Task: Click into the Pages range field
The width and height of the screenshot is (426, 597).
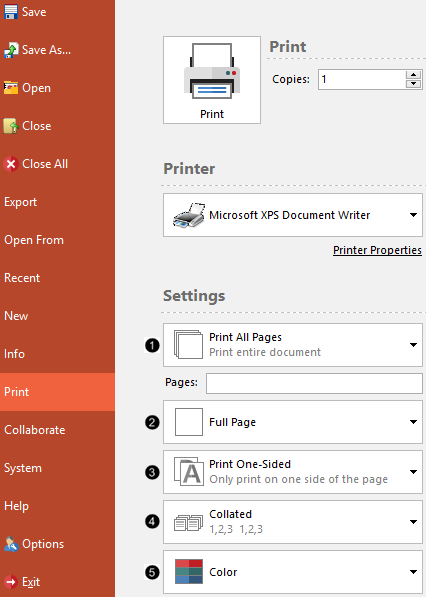Action: coord(314,383)
